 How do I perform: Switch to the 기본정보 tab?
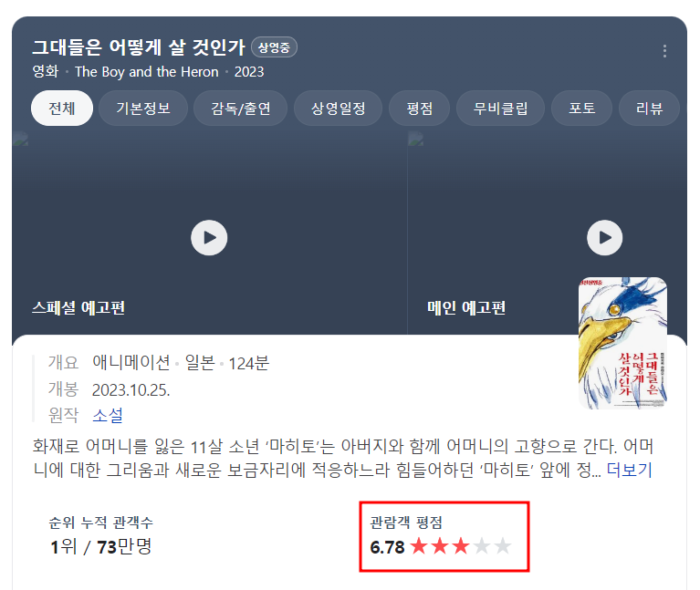click(x=143, y=109)
